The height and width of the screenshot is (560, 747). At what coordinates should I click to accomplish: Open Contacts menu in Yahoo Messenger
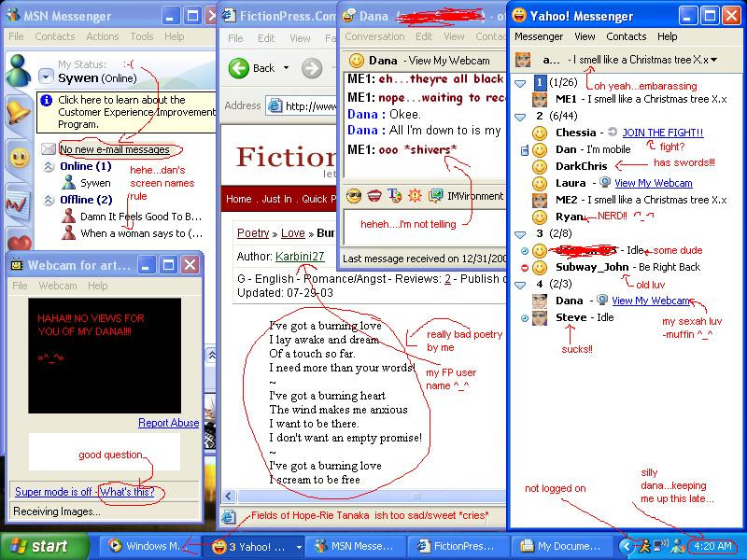click(x=626, y=36)
